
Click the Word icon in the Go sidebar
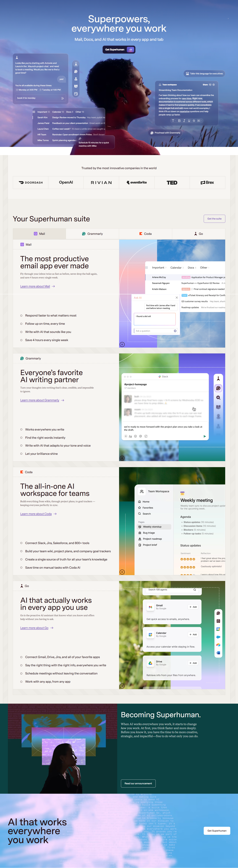click(x=218, y=653)
